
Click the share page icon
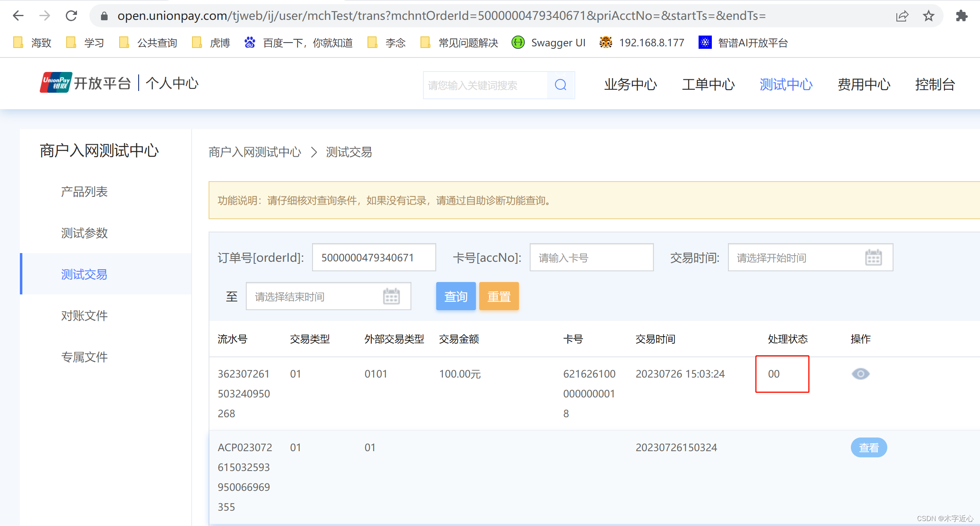[902, 16]
